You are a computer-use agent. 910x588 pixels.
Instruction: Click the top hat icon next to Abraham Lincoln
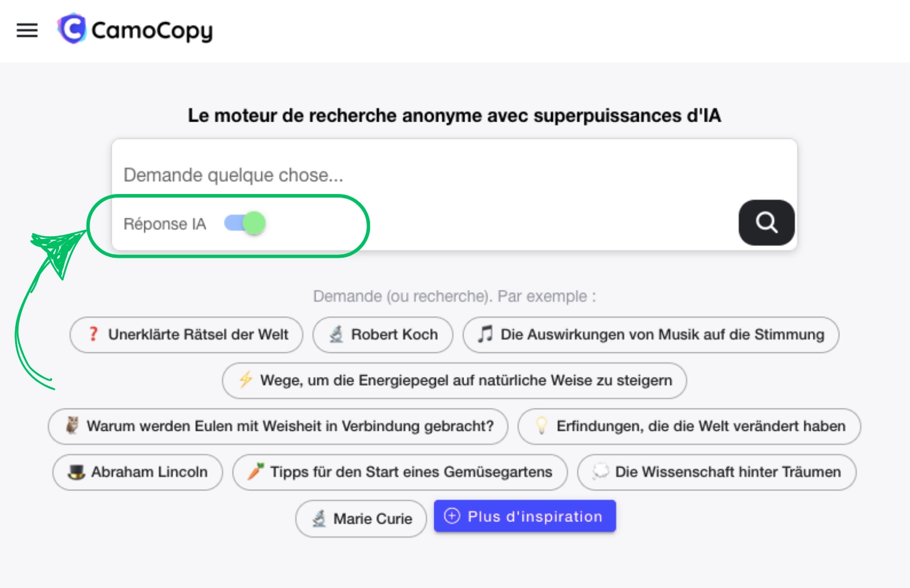[x=75, y=472]
